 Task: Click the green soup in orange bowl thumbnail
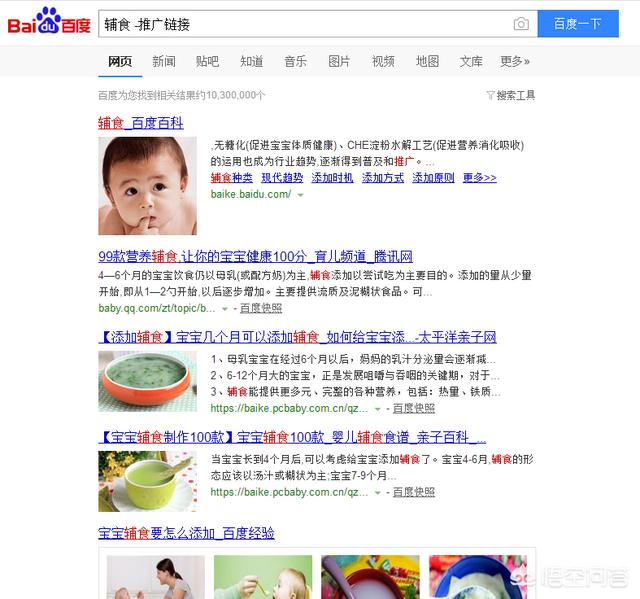(x=147, y=382)
